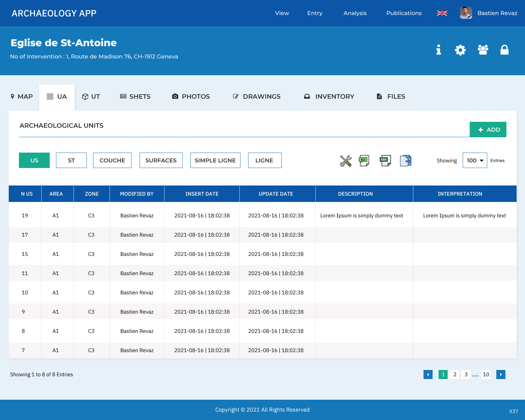
Task: Select the US filter button
Action: tap(34, 160)
